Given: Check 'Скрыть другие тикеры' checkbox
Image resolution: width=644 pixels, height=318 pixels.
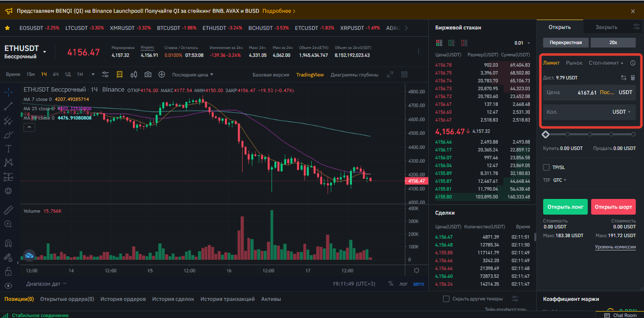Looking at the screenshot, I should coord(446,299).
